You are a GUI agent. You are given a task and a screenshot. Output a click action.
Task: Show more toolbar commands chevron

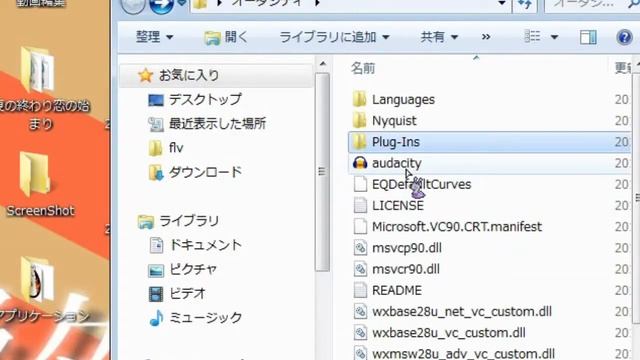[486, 37]
